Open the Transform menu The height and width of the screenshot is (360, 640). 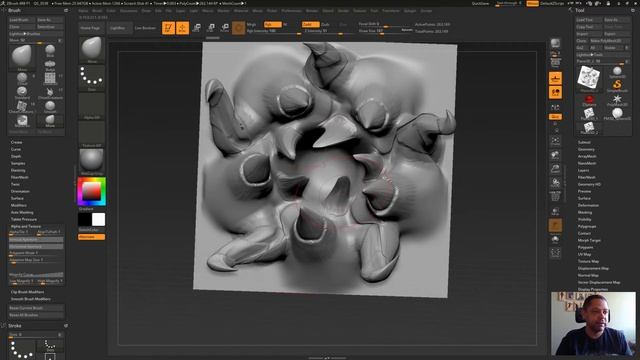click(391, 11)
